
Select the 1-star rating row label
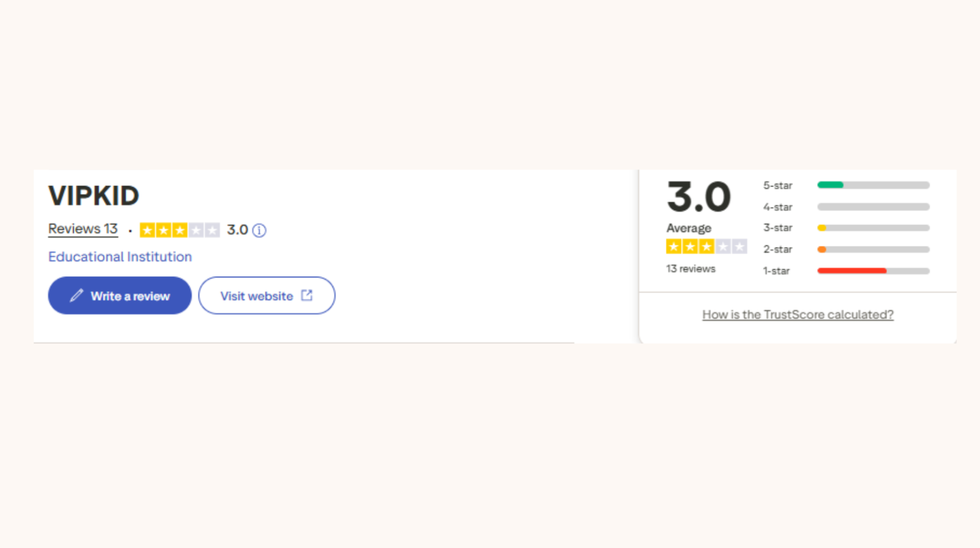click(776, 271)
